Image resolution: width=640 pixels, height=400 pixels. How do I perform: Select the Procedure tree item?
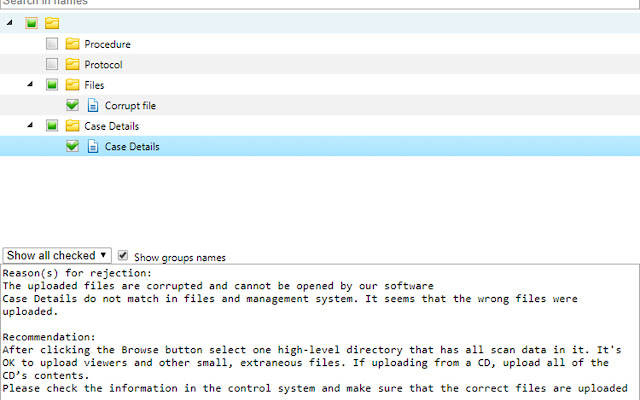point(107,44)
